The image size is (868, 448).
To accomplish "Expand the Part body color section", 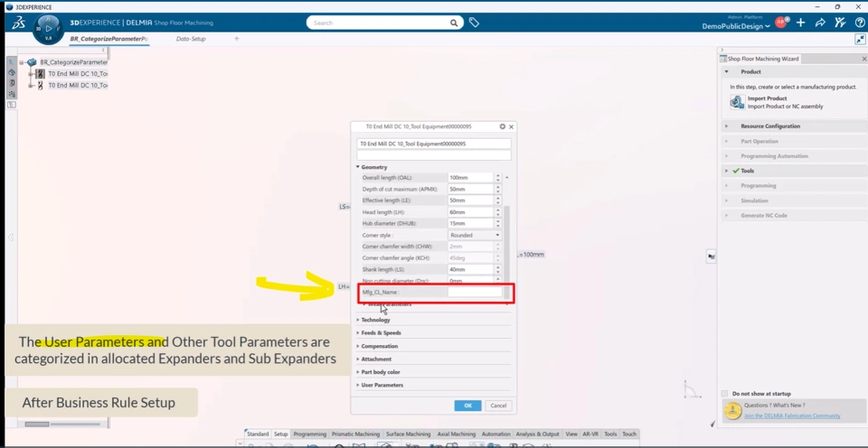I will [x=358, y=372].
